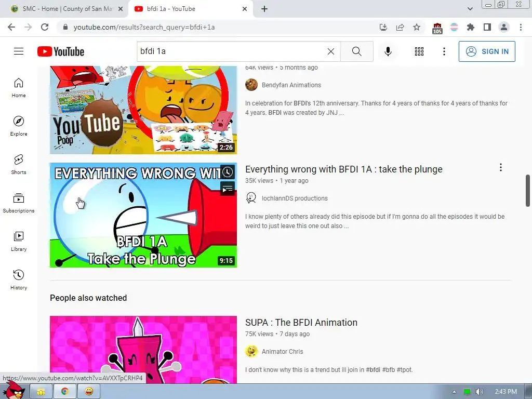
Task: Open the Bendyfan Animations channel
Action: pyautogui.click(x=291, y=85)
